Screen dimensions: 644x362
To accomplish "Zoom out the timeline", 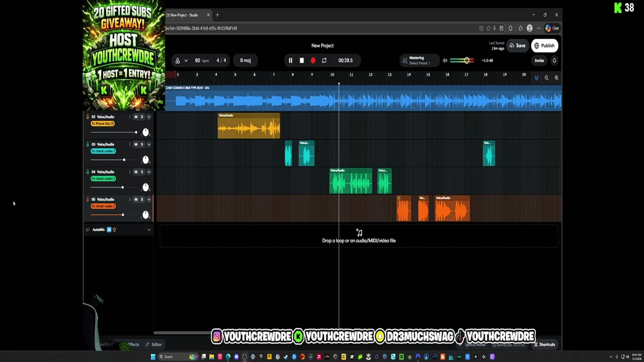I will coord(546,77).
